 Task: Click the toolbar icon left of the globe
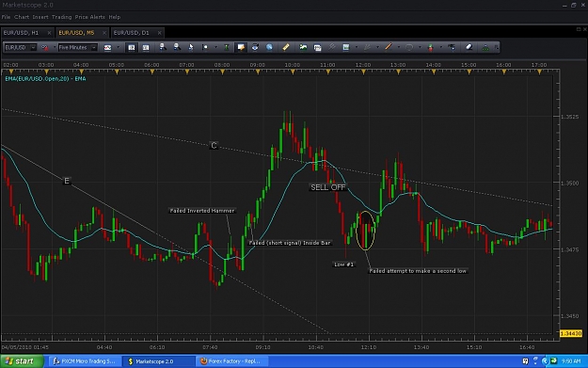255,47
